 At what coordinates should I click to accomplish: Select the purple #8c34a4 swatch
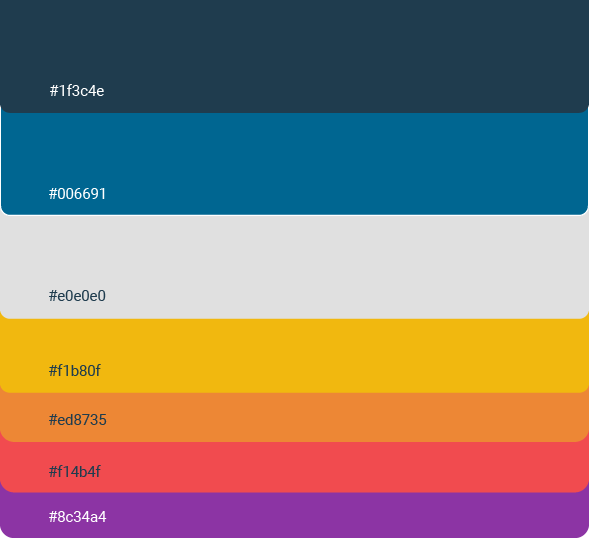pyautogui.click(x=294, y=515)
